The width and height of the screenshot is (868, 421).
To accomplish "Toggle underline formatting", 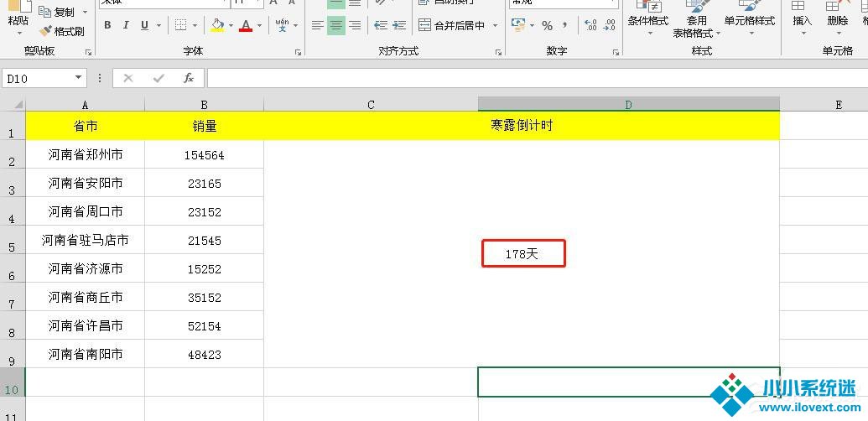I will coord(144,25).
